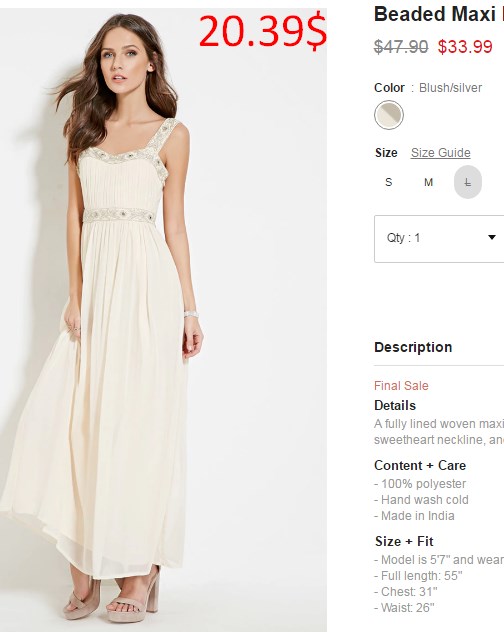Click the struck-through $47.90 price

(401, 47)
